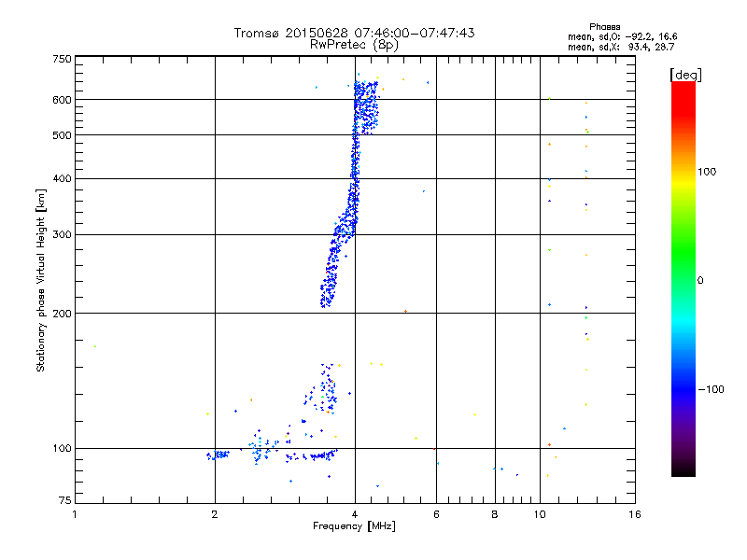
Task: Click the x-axis tick label '8'
Action: (x=495, y=514)
